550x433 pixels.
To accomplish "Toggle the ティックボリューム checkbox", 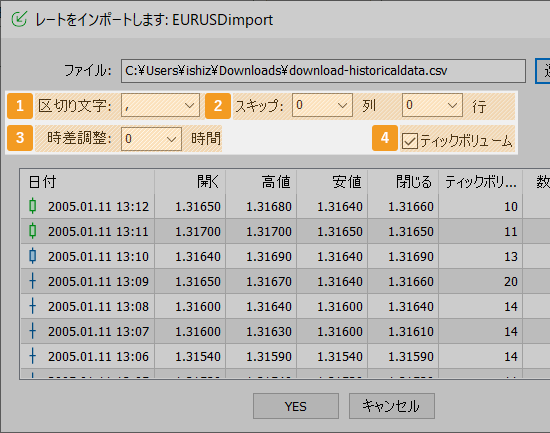I will 410,141.
